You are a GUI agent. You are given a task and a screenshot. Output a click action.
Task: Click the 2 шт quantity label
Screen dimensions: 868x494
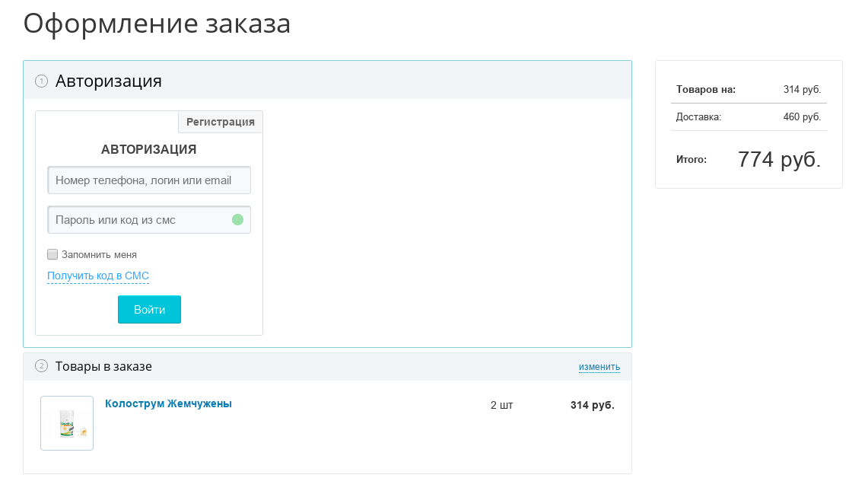point(501,405)
